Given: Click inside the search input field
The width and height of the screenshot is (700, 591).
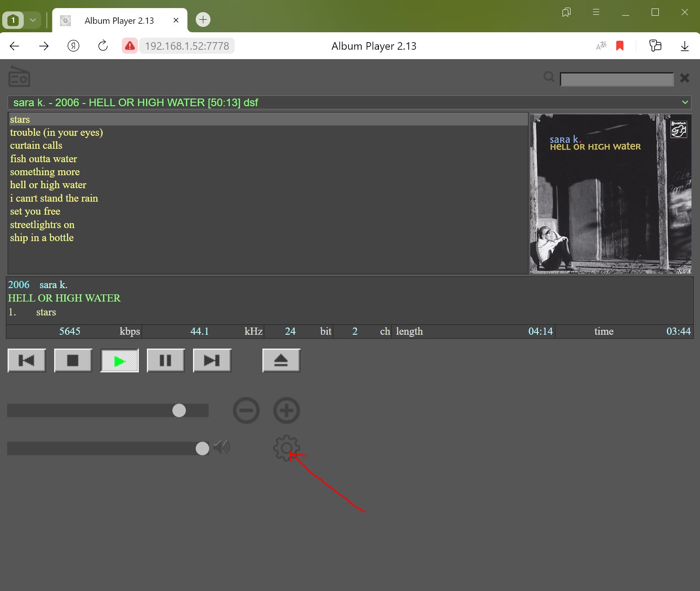Looking at the screenshot, I should [617, 79].
